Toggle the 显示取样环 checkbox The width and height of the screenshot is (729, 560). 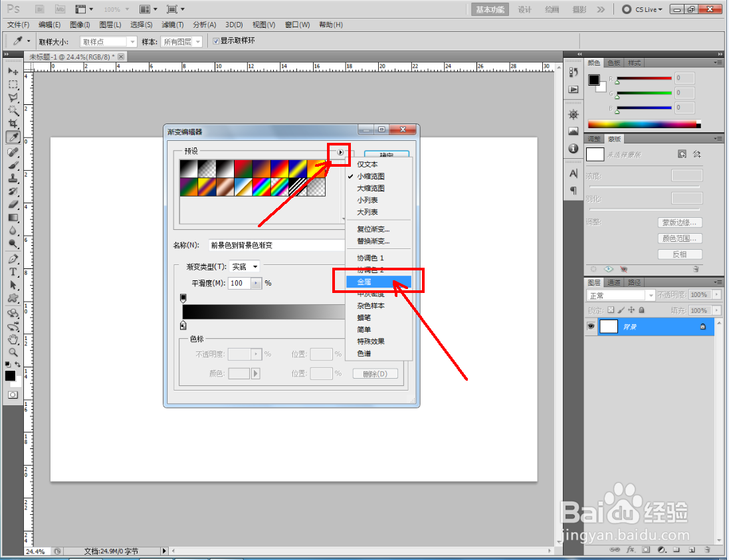[216, 41]
